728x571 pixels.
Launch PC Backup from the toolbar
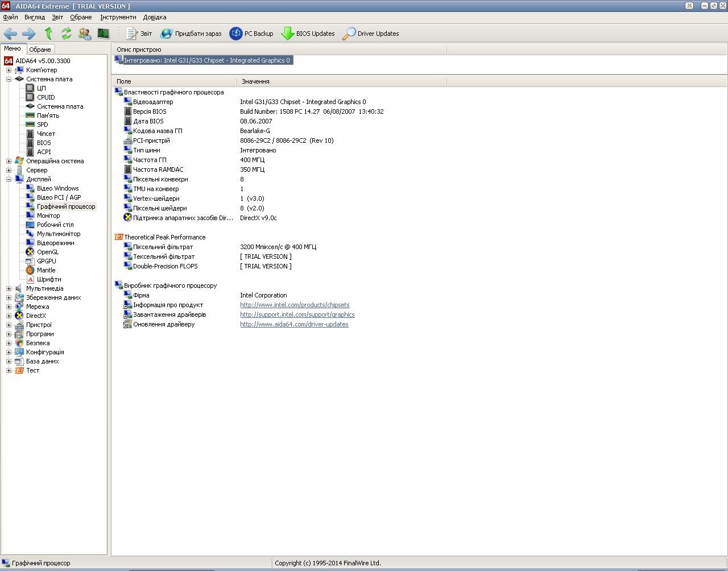pos(251,34)
